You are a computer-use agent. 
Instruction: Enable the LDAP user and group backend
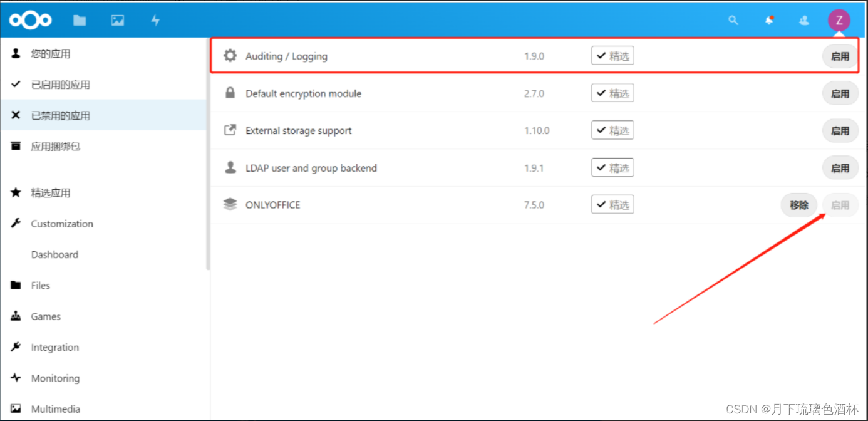pos(839,167)
